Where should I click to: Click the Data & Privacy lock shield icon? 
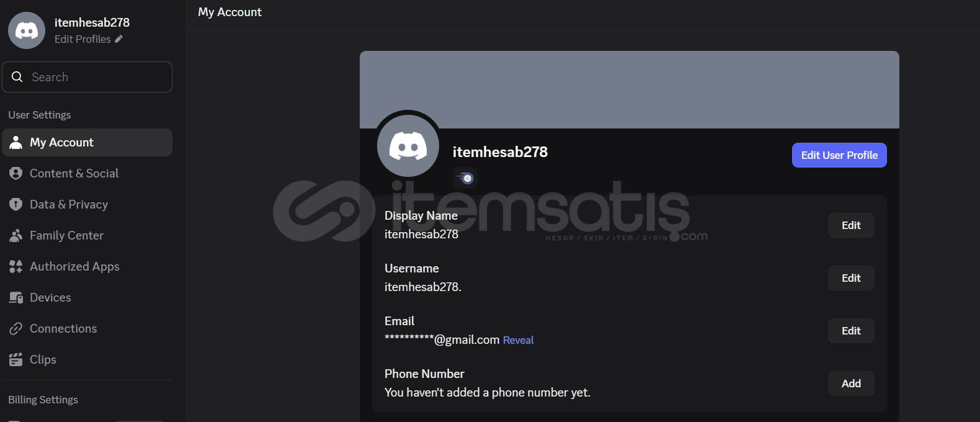pos(16,204)
